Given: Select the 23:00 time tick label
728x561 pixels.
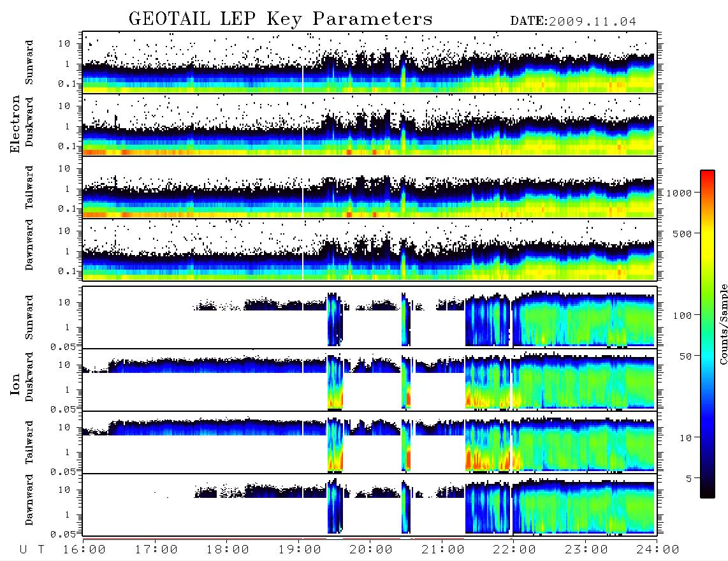Looking at the screenshot, I should (586, 550).
